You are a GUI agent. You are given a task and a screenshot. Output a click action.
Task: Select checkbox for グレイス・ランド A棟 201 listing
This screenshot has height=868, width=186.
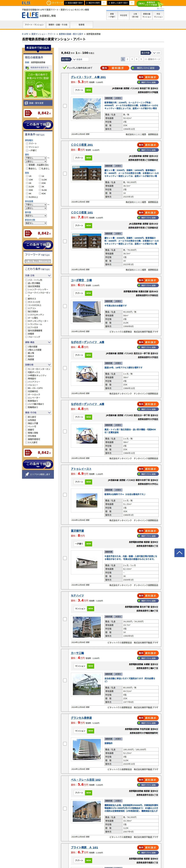pyautogui.click(x=65, y=106)
